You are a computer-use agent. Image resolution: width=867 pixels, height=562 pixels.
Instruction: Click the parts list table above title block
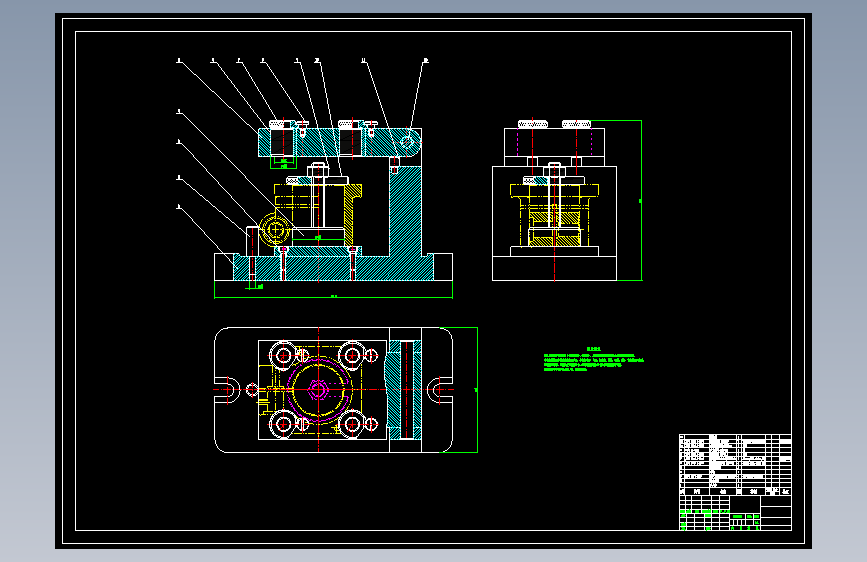click(735, 465)
